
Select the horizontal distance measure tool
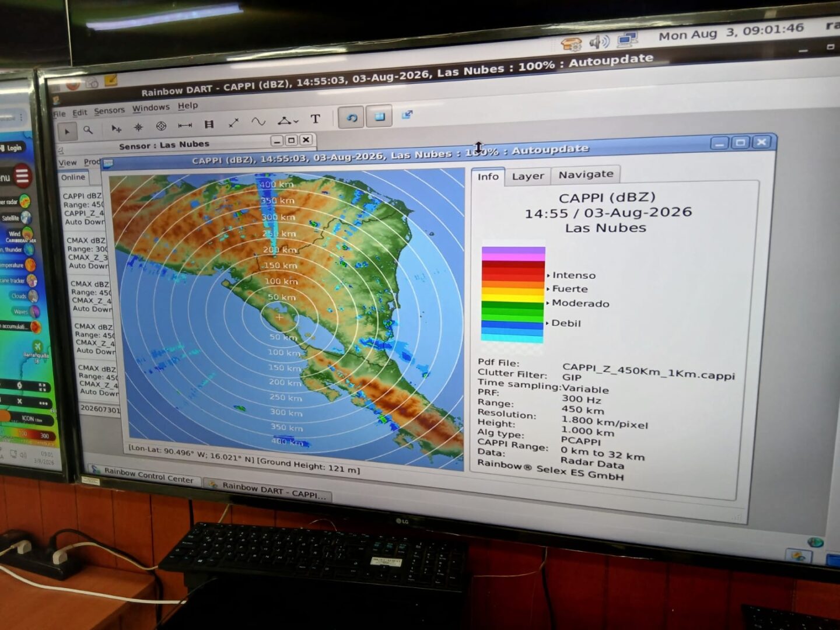185,125
